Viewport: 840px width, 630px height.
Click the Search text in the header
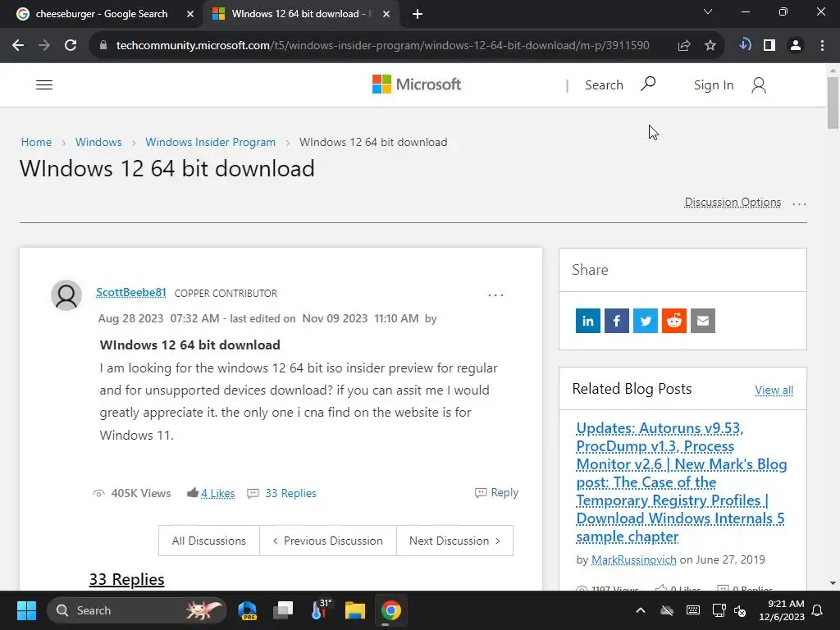click(604, 84)
